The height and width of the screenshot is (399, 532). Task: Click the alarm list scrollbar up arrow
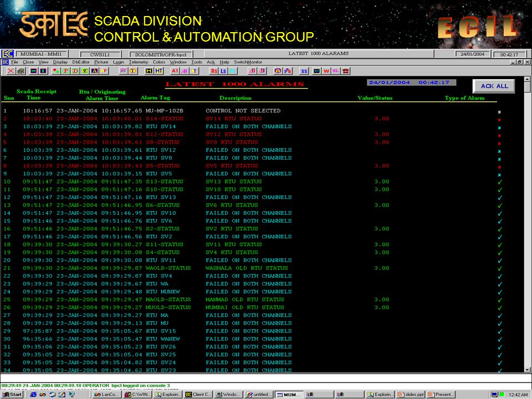pos(527,79)
